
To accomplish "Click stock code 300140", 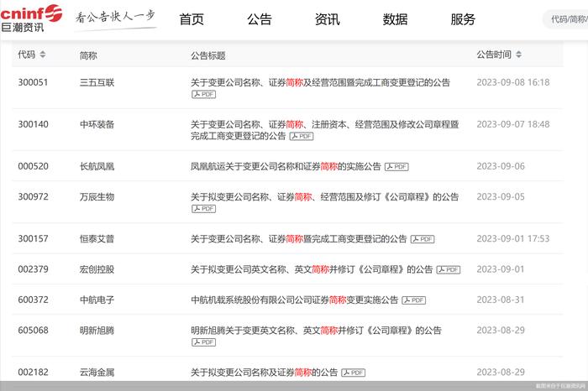I will point(33,124).
